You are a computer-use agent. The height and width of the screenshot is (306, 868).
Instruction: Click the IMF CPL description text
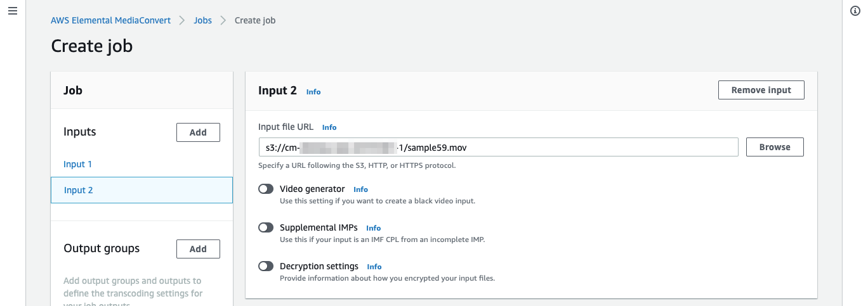pyautogui.click(x=383, y=239)
